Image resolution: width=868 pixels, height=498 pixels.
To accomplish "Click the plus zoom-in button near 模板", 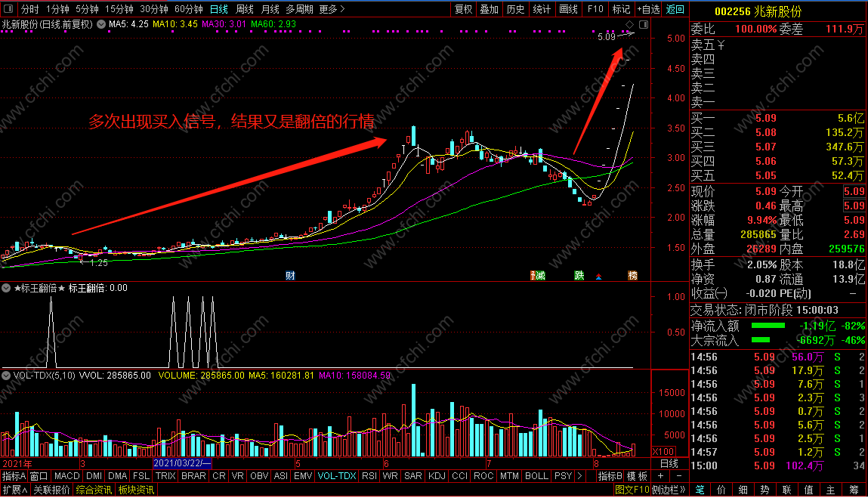I will 660,476.
